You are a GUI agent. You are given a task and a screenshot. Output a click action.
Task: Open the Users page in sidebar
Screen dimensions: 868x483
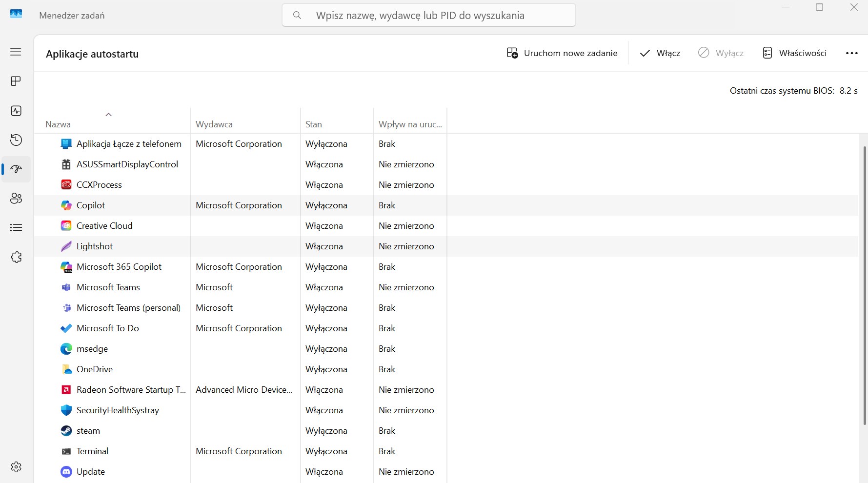[x=16, y=199]
